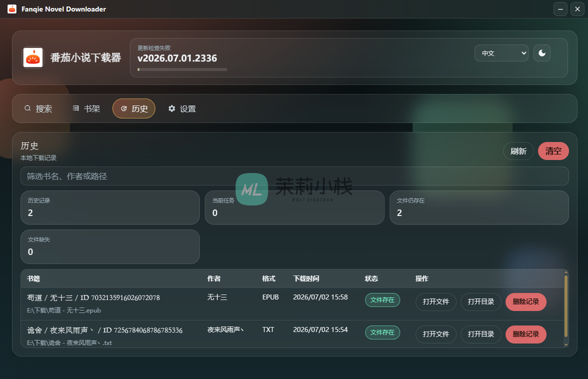Click the 历史记录 count card
The image size is (588, 379).
(x=110, y=207)
